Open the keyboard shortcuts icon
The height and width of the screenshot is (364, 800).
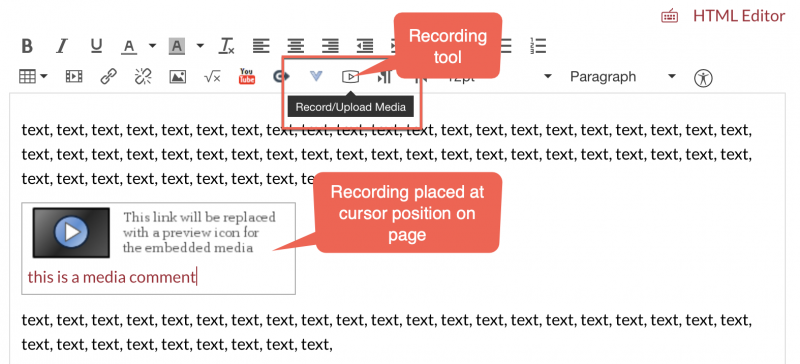coord(669,16)
